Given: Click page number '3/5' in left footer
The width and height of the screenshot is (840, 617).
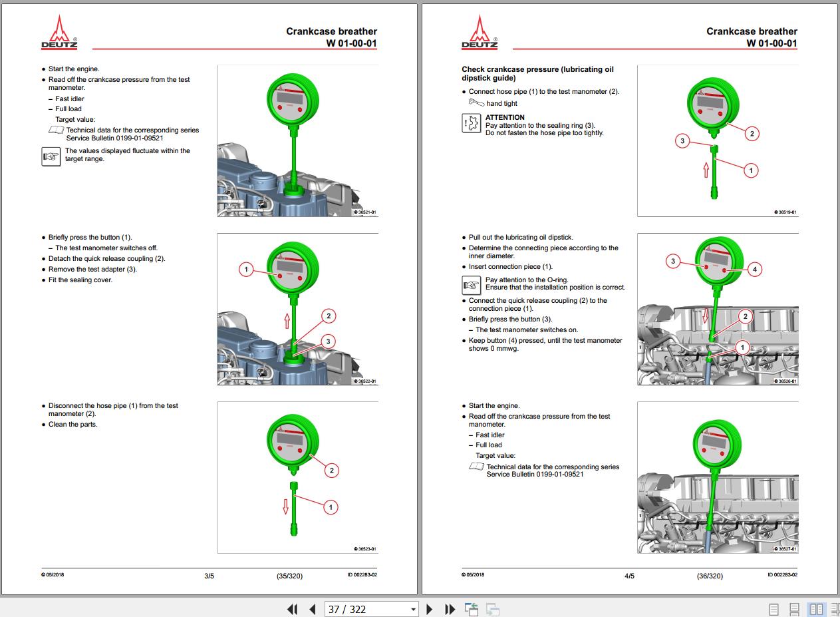Looking at the screenshot, I should (209, 576).
